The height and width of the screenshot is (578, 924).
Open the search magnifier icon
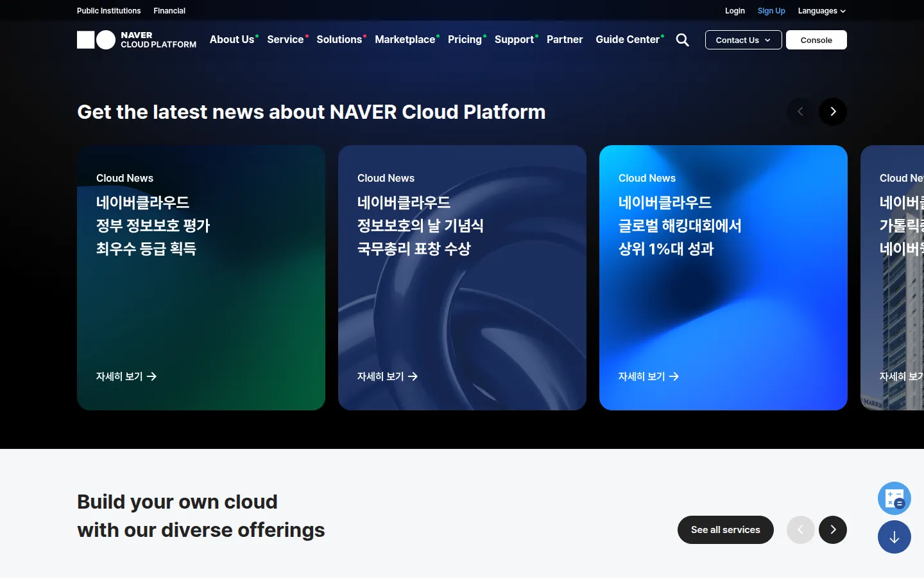click(x=683, y=40)
